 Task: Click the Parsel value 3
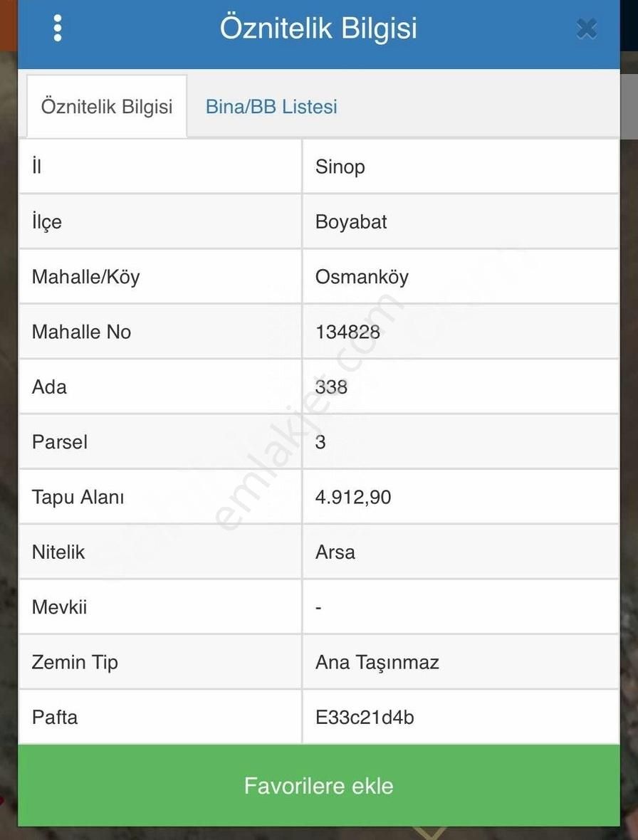tap(320, 442)
